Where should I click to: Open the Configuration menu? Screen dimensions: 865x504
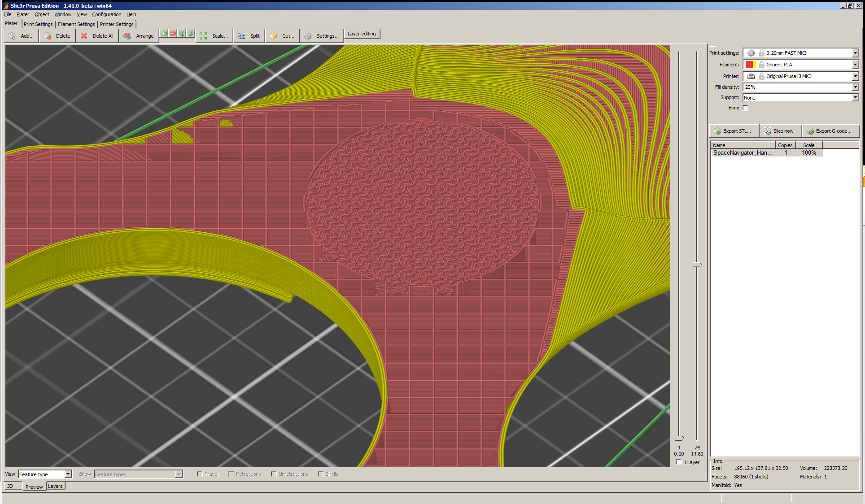click(106, 14)
